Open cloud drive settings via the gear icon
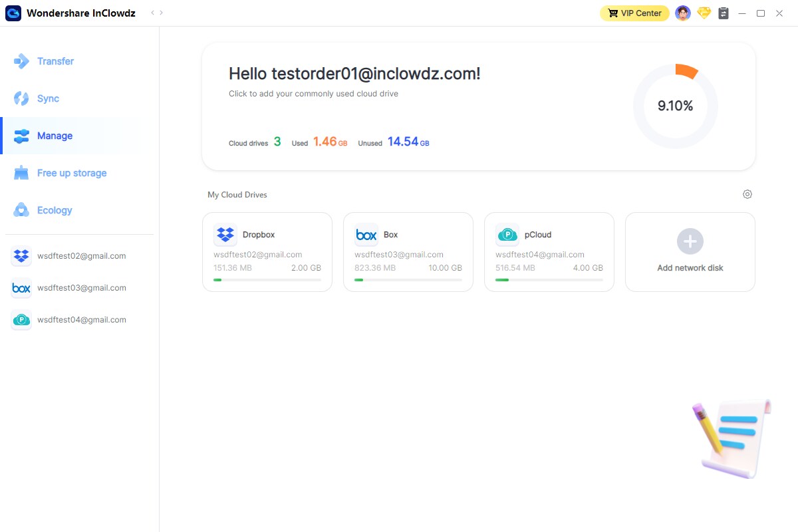798x532 pixels. click(747, 194)
